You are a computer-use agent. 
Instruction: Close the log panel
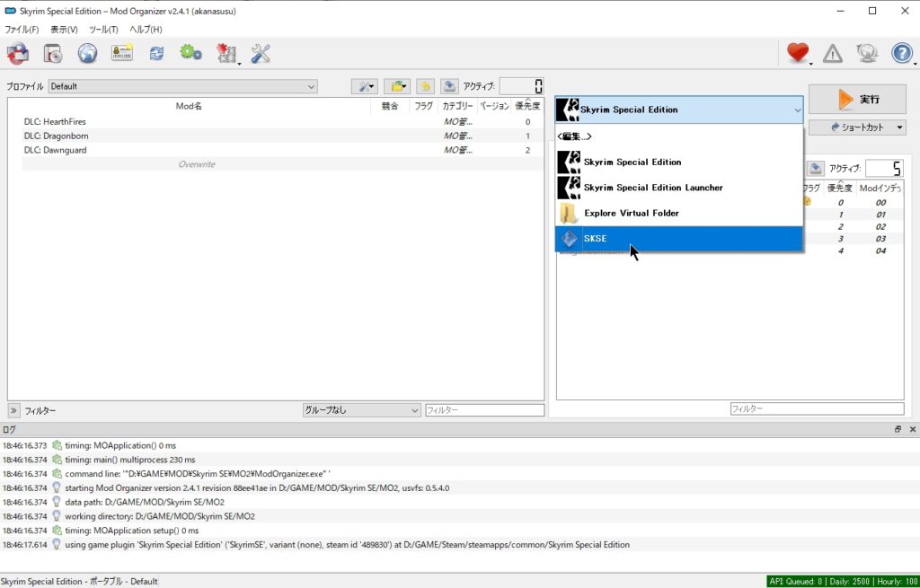pyautogui.click(x=913, y=430)
